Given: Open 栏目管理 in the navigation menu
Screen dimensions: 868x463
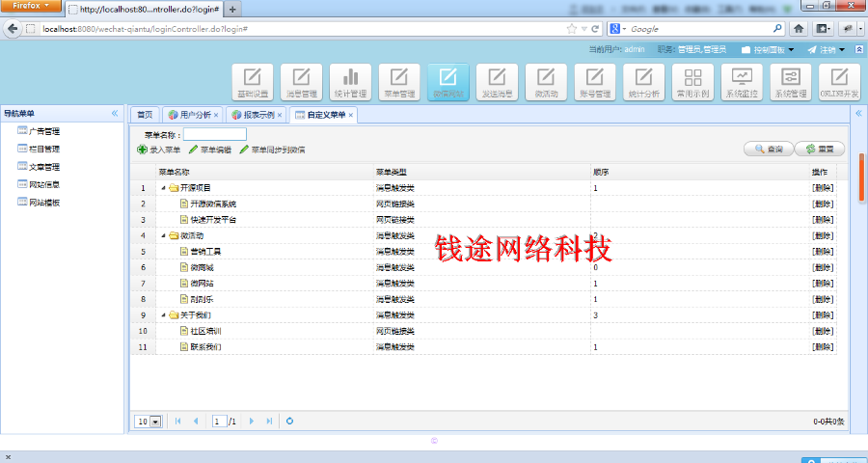Looking at the screenshot, I should pos(39,149).
